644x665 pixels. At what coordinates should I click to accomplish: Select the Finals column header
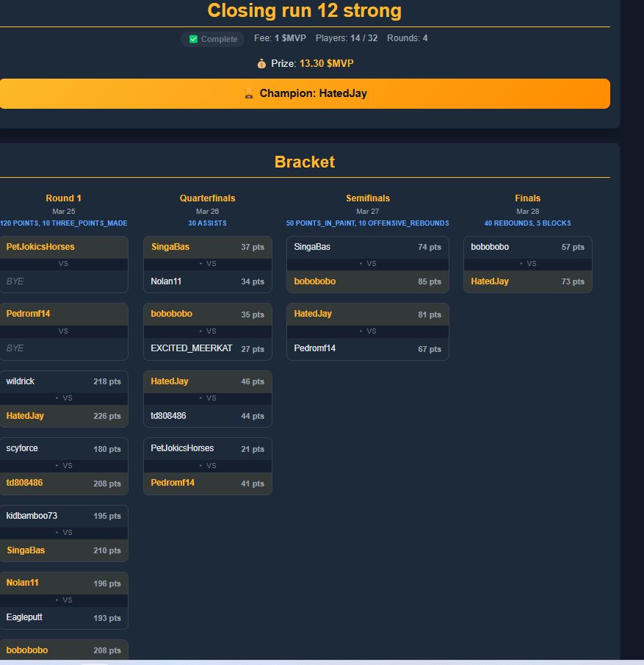pyautogui.click(x=527, y=198)
